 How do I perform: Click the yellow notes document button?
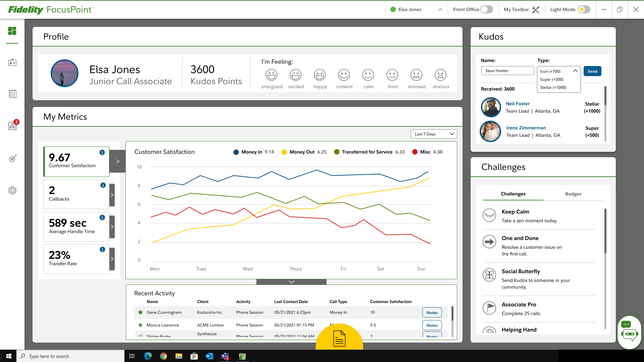[x=339, y=338]
